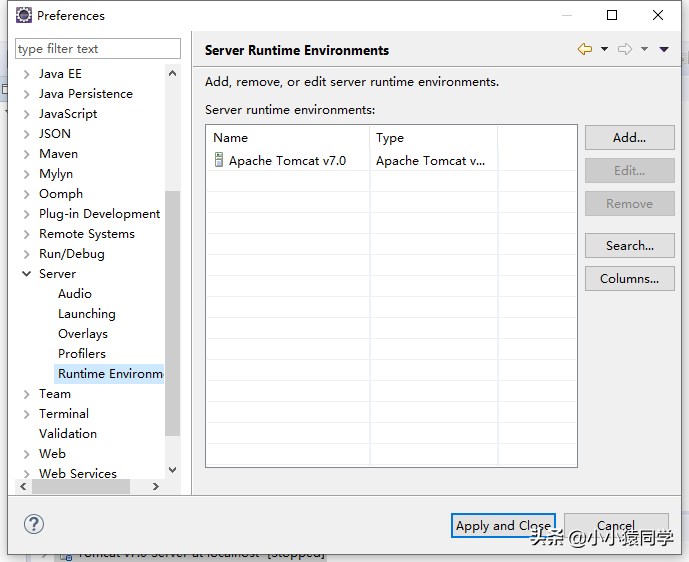This screenshot has height=562, width=689.
Task: Click tree horizontal scrollbar left arrow
Action: point(23,486)
